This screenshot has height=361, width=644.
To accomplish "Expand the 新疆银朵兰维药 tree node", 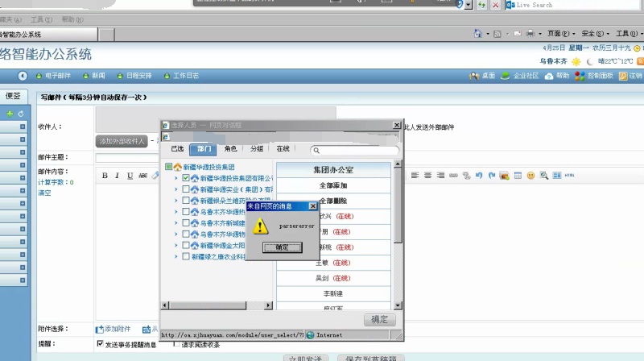I will tap(175, 200).
